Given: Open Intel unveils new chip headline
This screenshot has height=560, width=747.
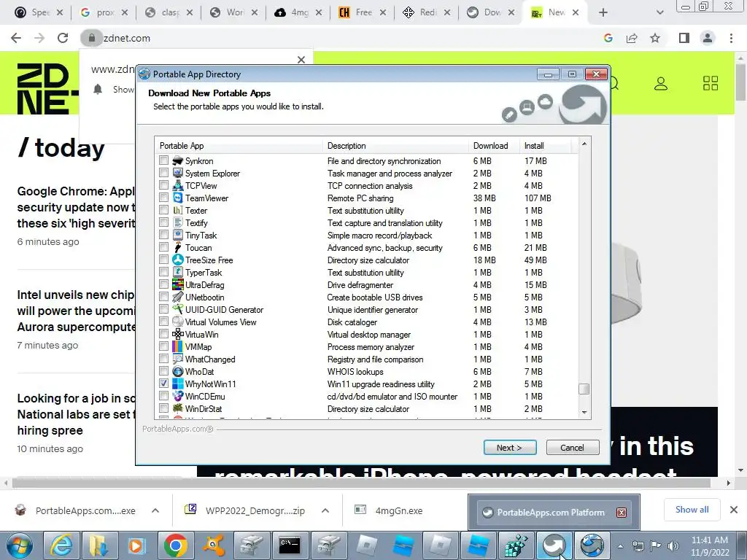Looking at the screenshot, I should point(76,311).
